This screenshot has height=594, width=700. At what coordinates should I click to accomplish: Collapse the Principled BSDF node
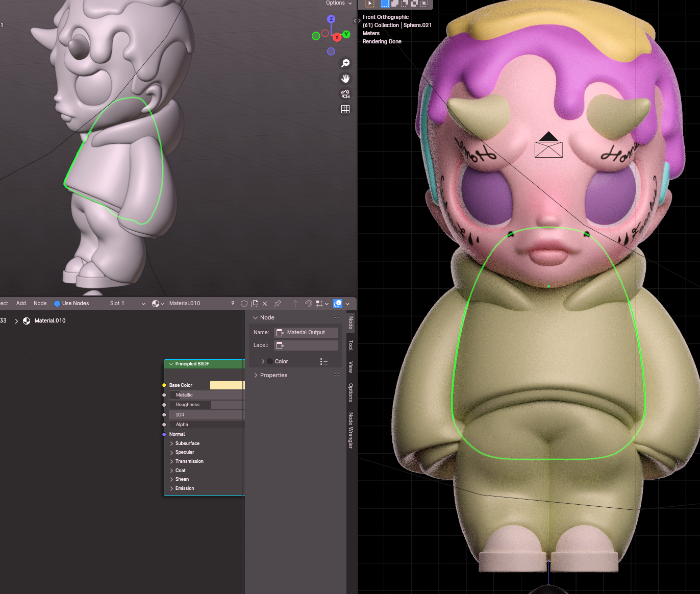point(171,364)
